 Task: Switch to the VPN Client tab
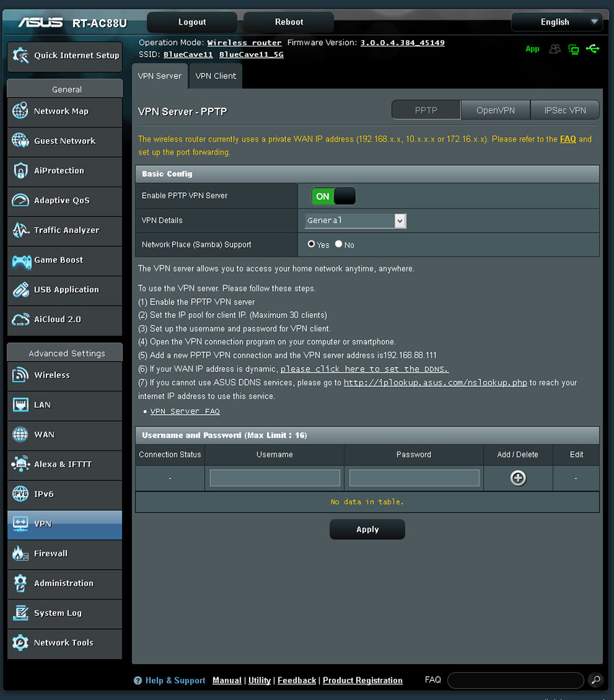click(x=216, y=76)
